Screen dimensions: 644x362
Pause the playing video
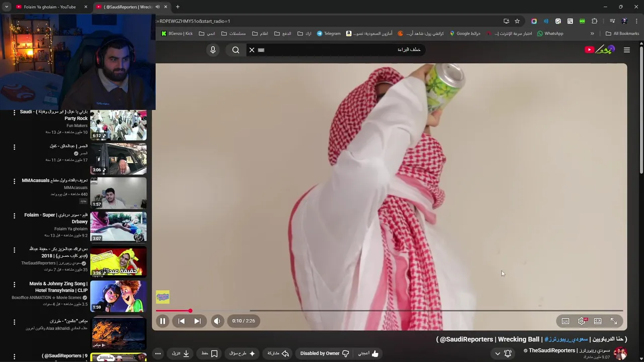click(163, 321)
